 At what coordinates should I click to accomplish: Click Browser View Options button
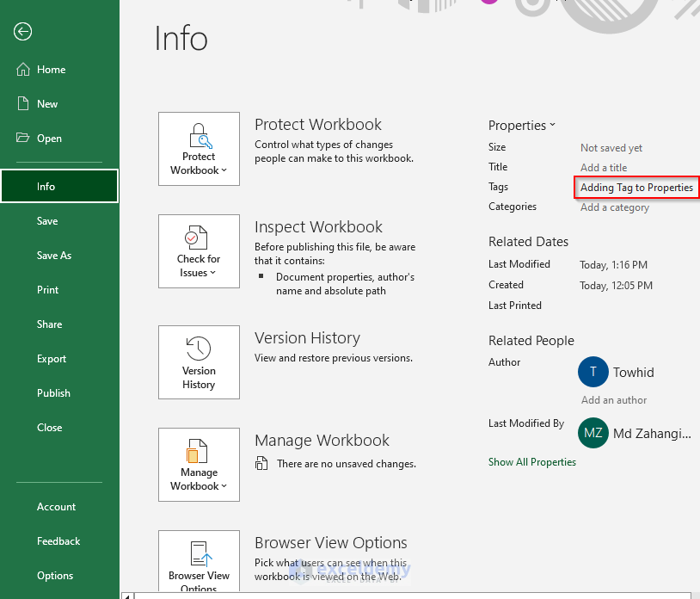pyautogui.click(x=200, y=561)
